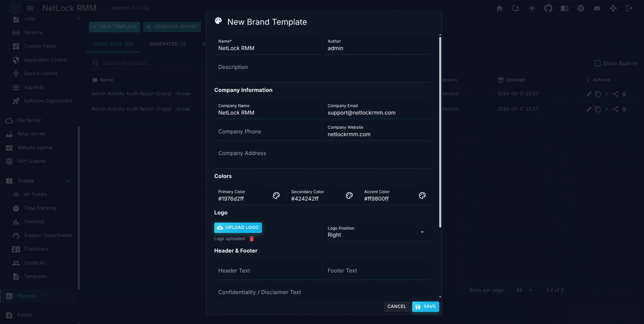Image resolution: width=644 pixels, height=324 pixels.
Task: Switch to the Templates (55) tab
Action: 113,44
